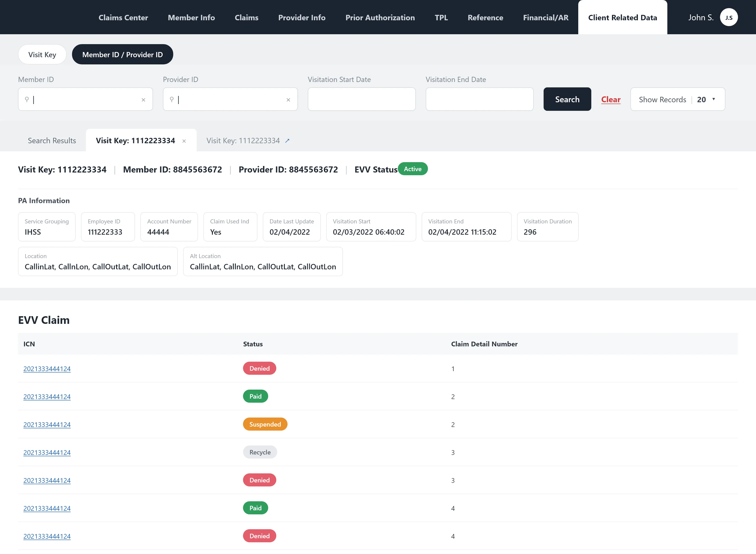Select Member ID / Provider ID search mode
Viewport: 756px width, 554px height.
click(x=123, y=54)
